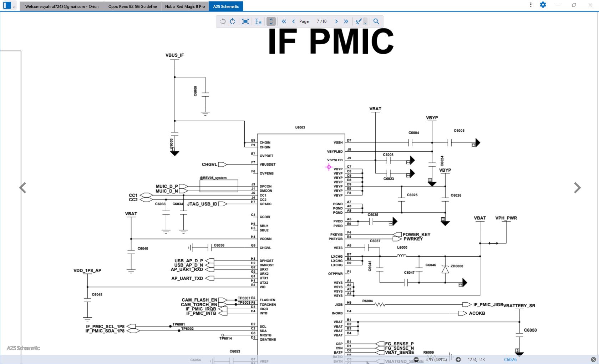Screen dimensions: 599x364
Task: Click the MUIC_D_P net label
Action: [x=167, y=186]
